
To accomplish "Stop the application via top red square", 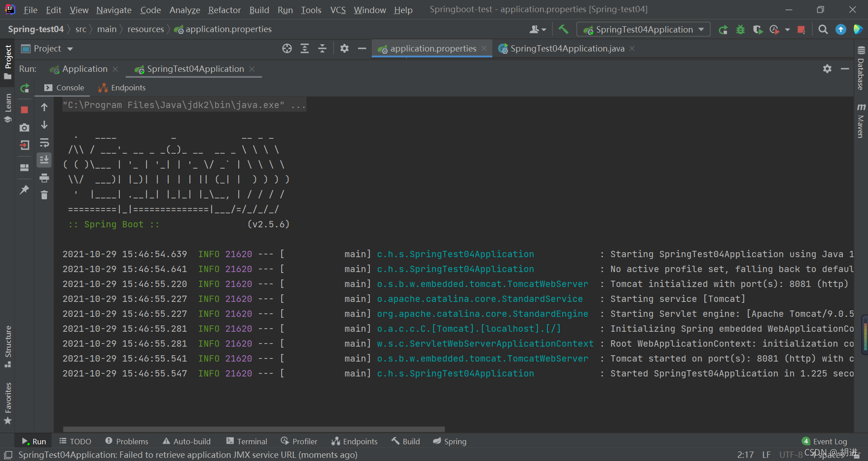I will pyautogui.click(x=801, y=30).
